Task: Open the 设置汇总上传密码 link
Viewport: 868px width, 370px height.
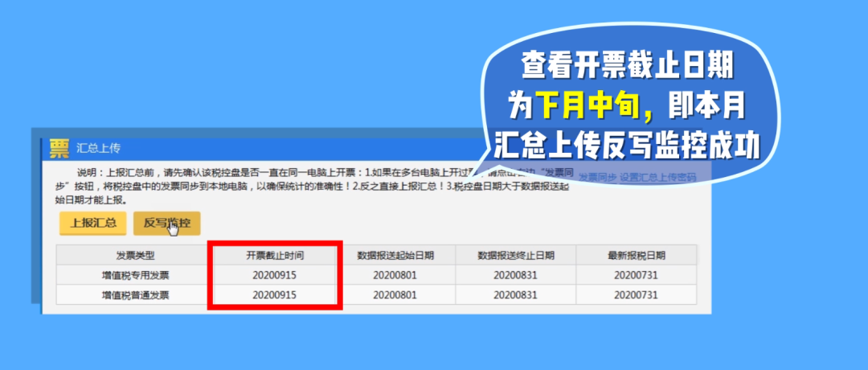Action: pyautogui.click(x=657, y=177)
